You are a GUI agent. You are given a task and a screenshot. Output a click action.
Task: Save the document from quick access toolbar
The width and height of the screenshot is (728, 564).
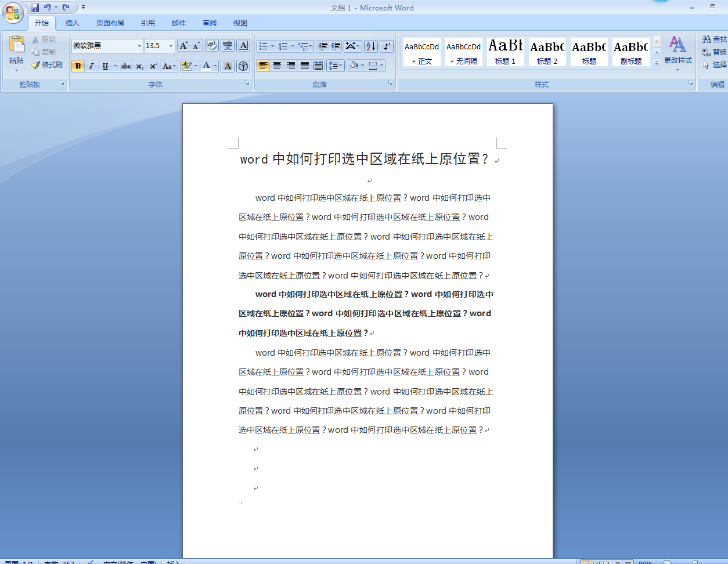pyautogui.click(x=35, y=8)
